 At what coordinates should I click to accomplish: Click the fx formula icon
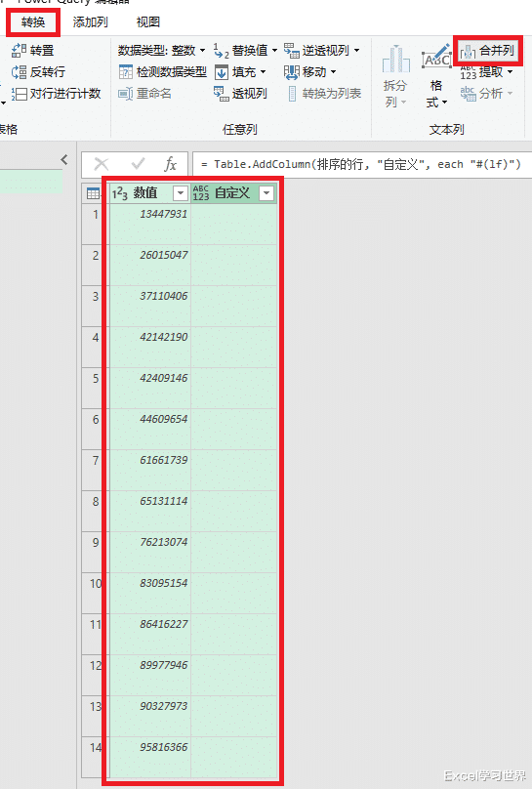(171, 164)
